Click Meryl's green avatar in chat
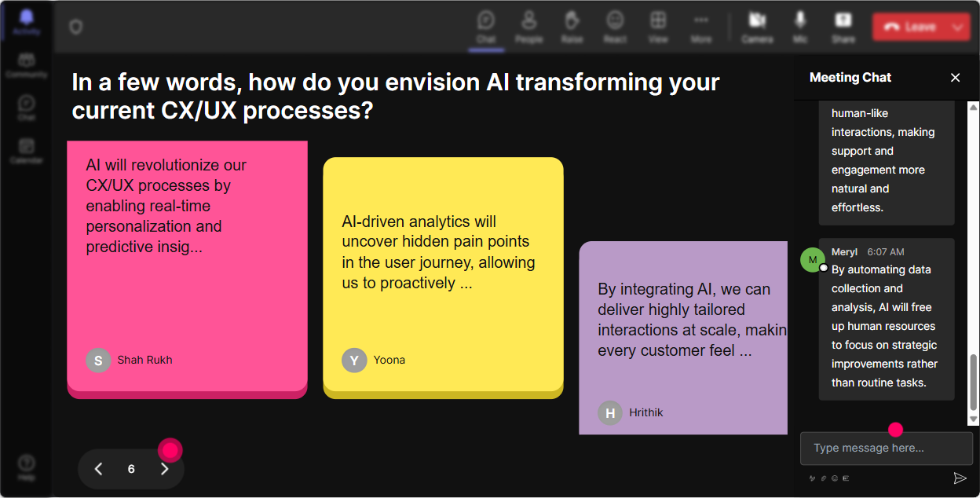980x498 pixels. tap(813, 260)
